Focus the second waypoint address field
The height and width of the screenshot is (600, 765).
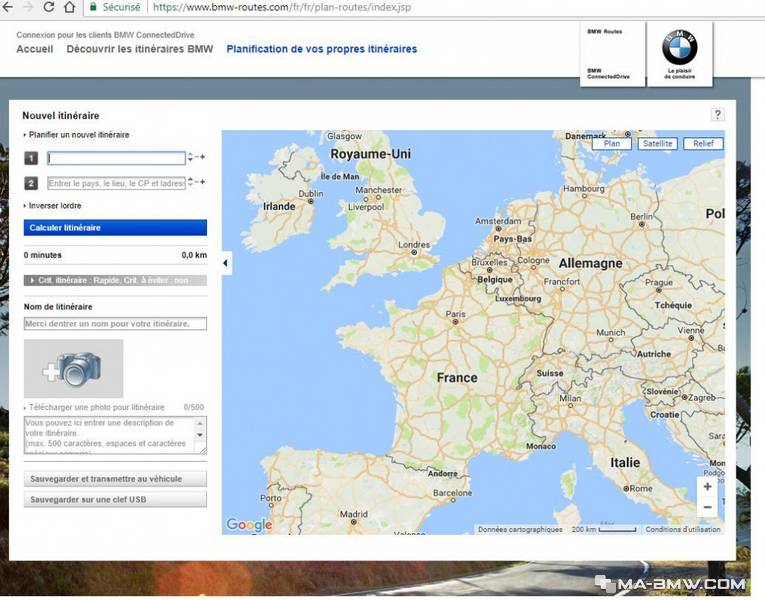pos(116,183)
